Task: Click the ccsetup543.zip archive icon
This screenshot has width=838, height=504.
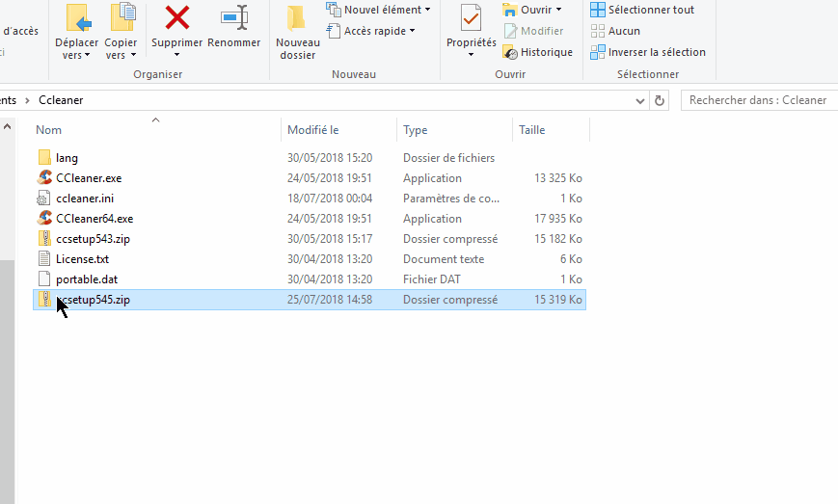Action: pyautogui.click(x=45, y=239)
